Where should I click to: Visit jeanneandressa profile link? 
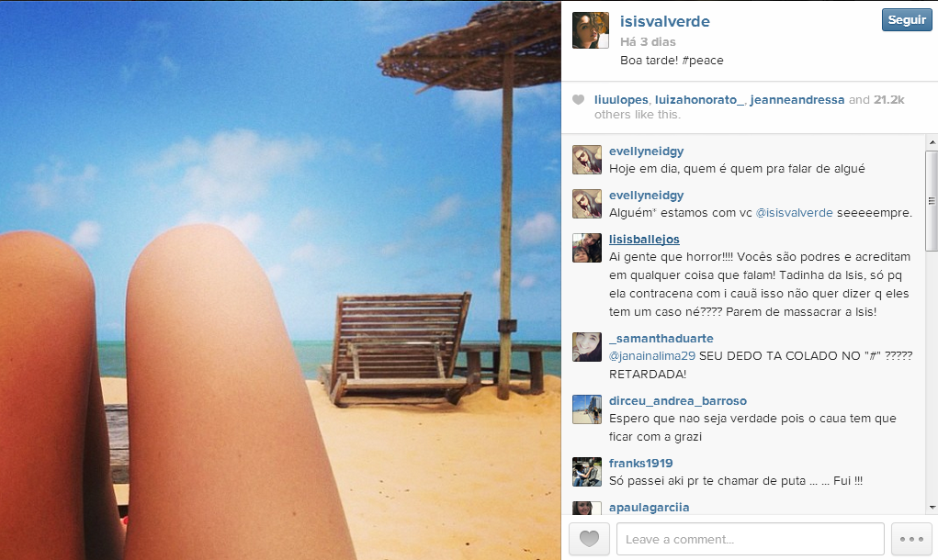[797, 100]
